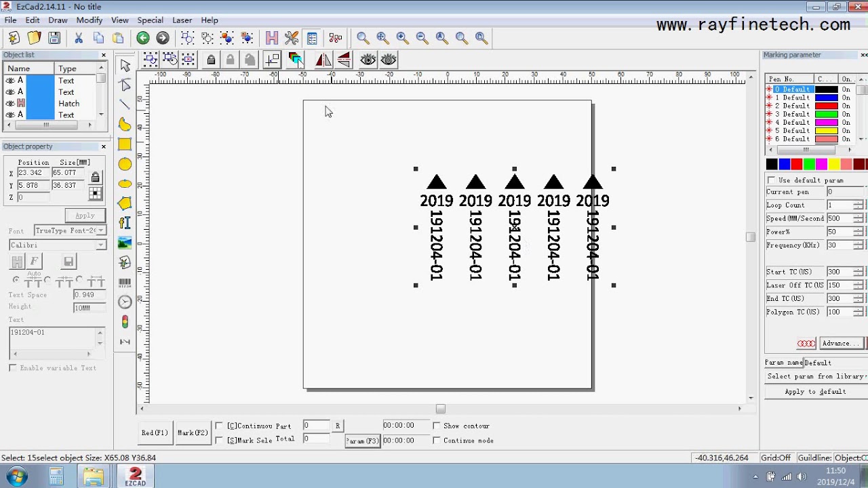Open system parameters with the wrench icon
The height and width of the screenshot is (488, 868).
292,38
